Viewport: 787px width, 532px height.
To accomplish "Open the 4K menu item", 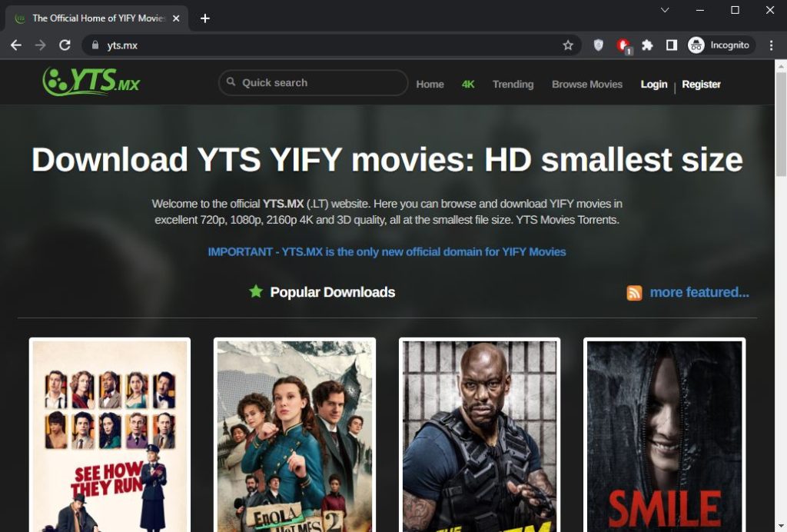I will click(468, 85).
